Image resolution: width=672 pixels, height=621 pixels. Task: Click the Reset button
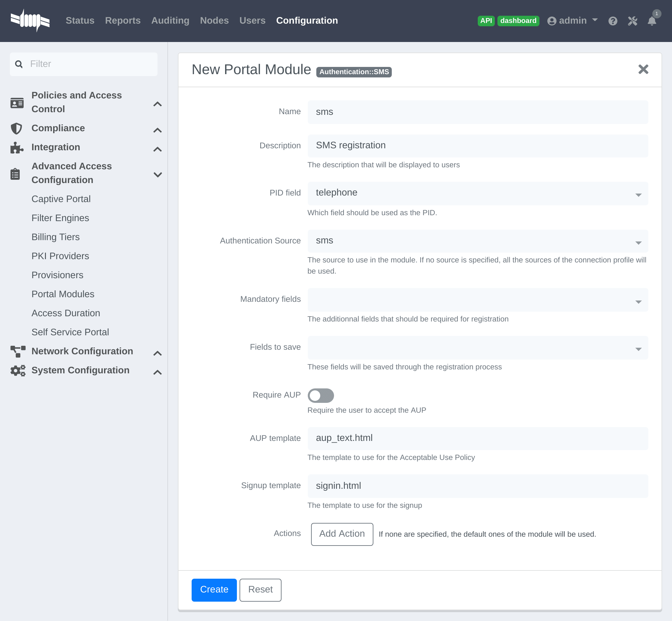click(260, 590)
